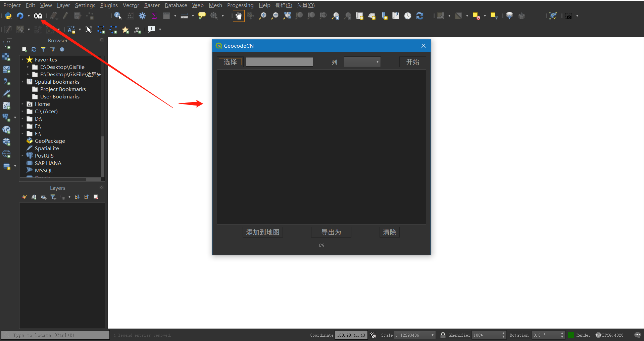
Task: Open the Statistical Summary panel
Action: (154, 16)
